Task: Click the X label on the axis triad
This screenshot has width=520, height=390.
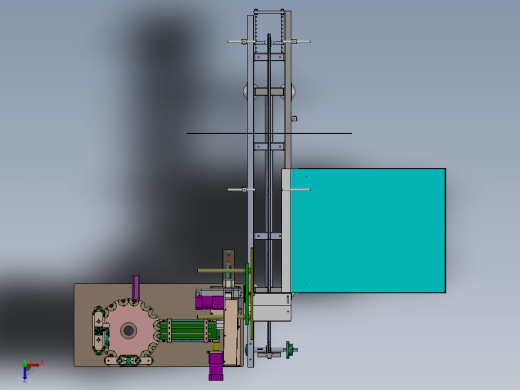Action: coord(42,362)
